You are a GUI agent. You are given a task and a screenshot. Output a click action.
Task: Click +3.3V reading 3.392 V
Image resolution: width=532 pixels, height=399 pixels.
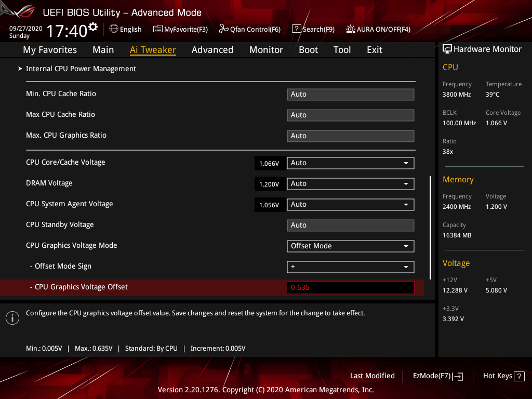point(453,319)
